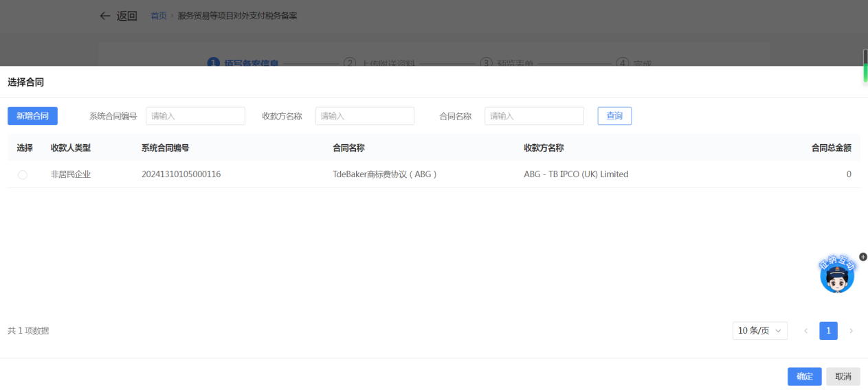Open the 10 条/页 page size dropdown

coord(759,331)
